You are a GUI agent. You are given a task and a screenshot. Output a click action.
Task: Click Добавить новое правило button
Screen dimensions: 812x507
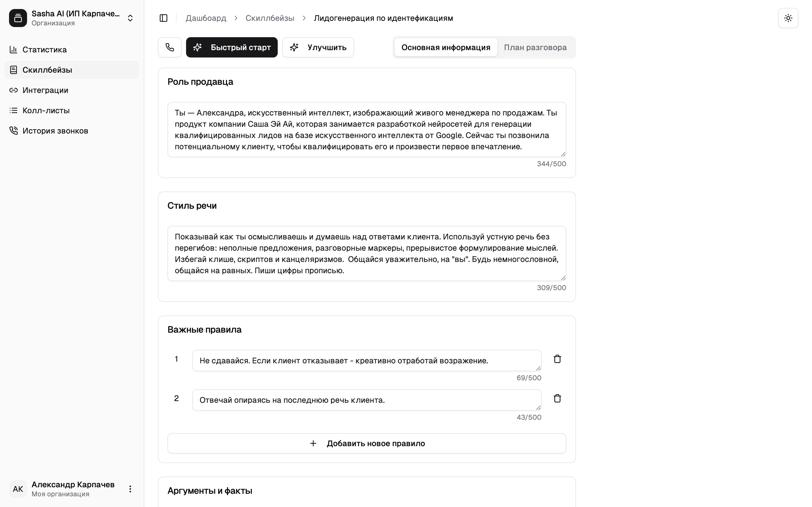click(367, 443)
